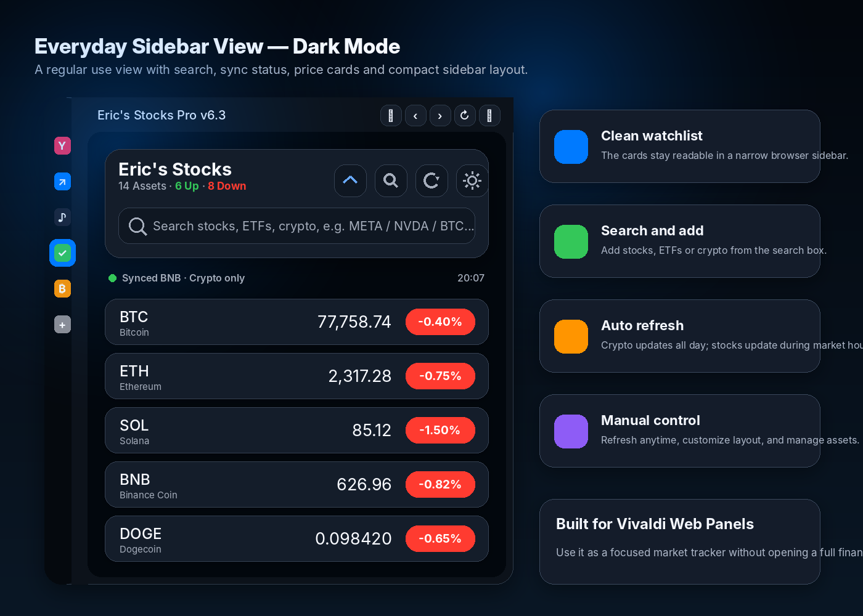
Task: Collapse the header with the up chevron
Action: [x=350, y=180]
